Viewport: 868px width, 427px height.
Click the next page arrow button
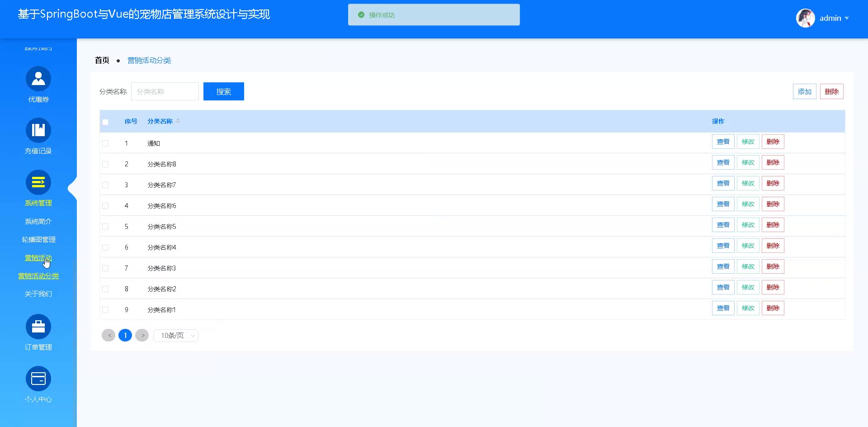point(142,335)
